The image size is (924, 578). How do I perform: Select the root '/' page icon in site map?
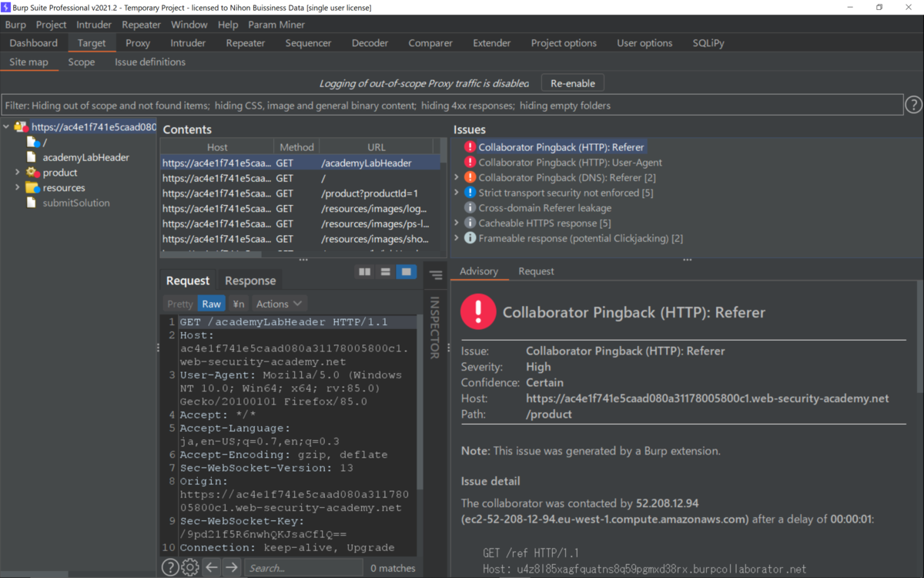[33, 143]
